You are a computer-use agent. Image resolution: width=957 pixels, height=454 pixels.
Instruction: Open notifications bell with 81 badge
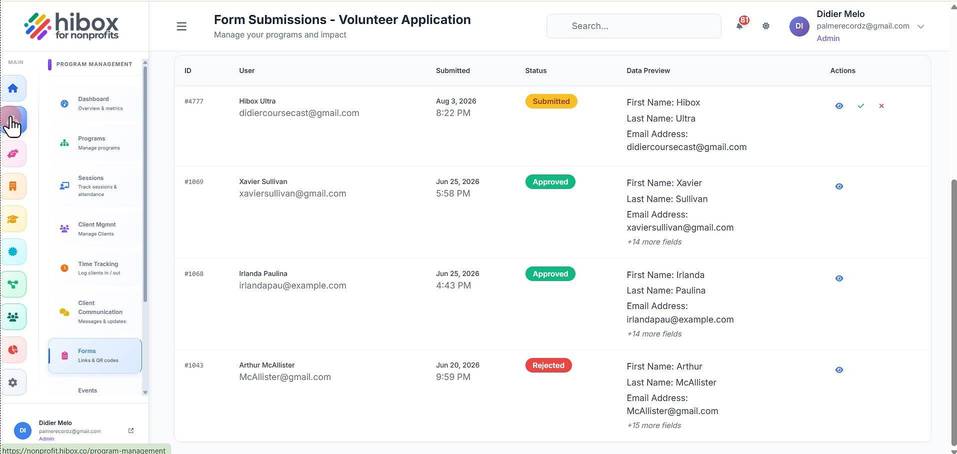[740, 25]
